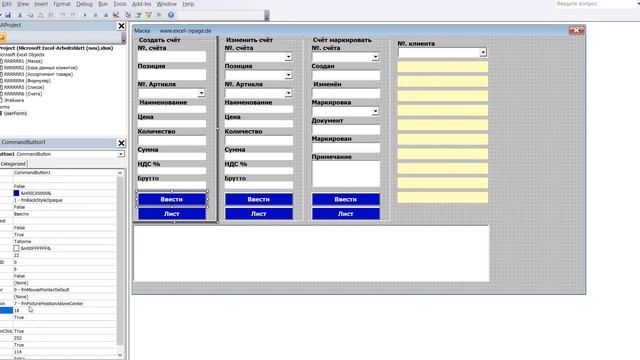
Task: Click the №. счёта field in Создать счёт
Action: pos(172,57)
